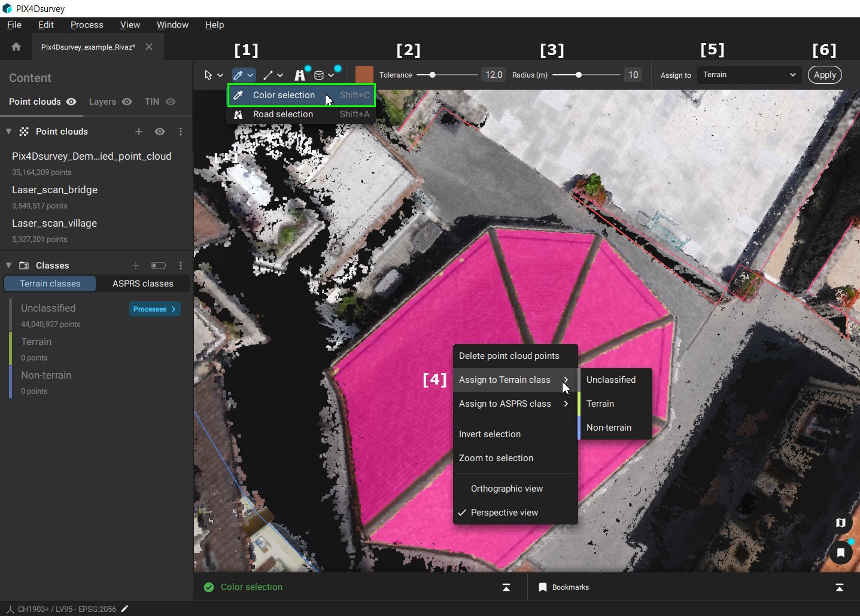Select the line drawing tool

pyautogui.click(x=268, y=75)
